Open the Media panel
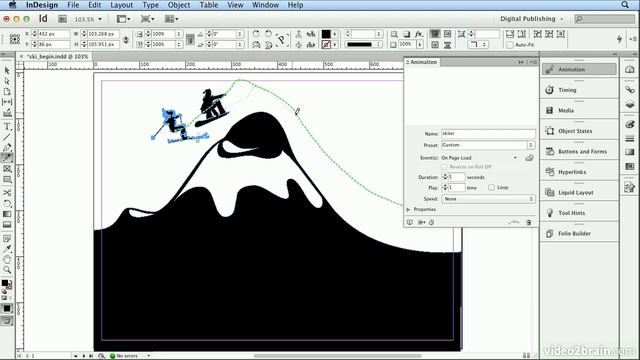 579,110
